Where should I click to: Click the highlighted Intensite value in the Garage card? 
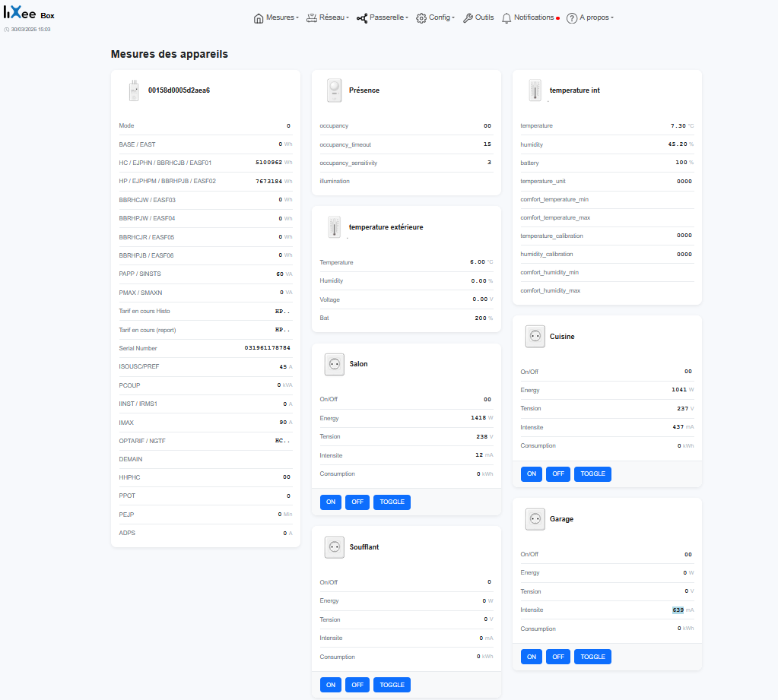coord(678,610)
